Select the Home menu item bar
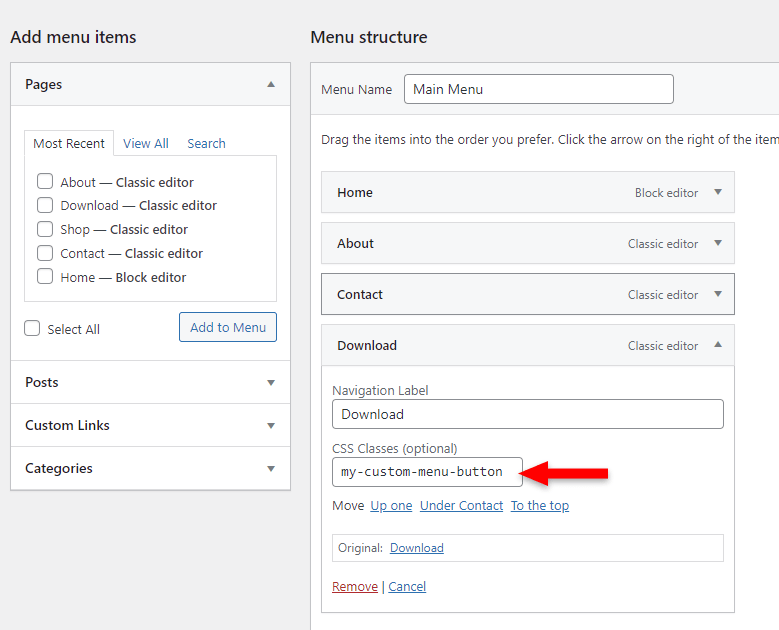 [528, 192]
